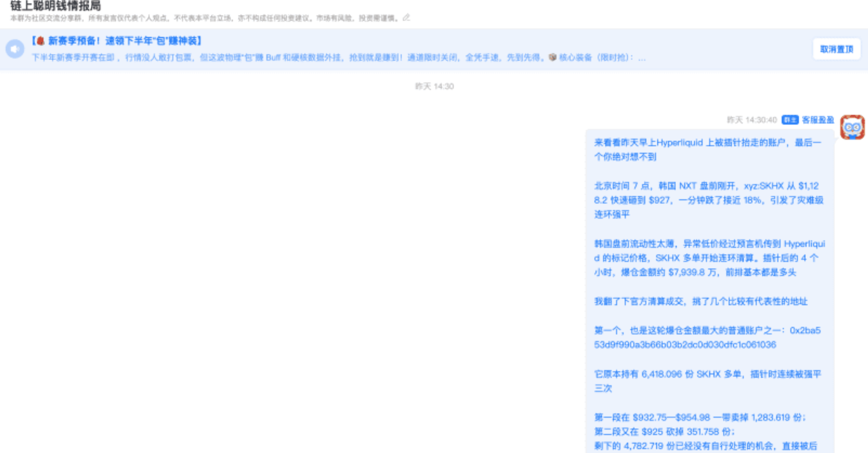
Task: Click the wallet address starting 0x2ba5
Action: (x=707, y=337)
